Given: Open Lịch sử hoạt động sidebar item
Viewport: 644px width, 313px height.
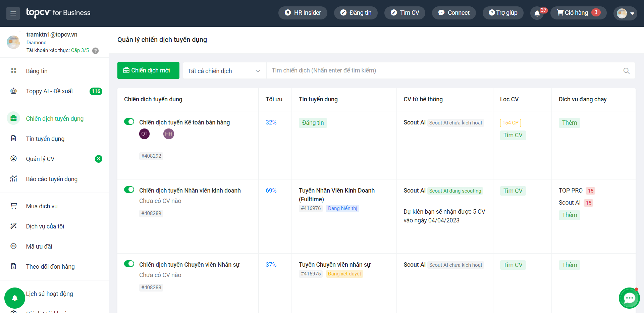Looking at the screenshot, I should [x=50, y=294].
